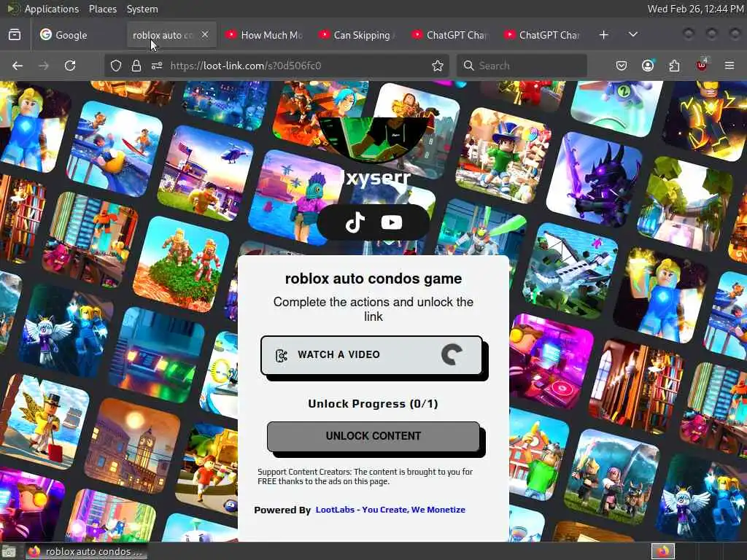Open the Extensions puzzle icon
747x560 pixels.
(674, 66)
